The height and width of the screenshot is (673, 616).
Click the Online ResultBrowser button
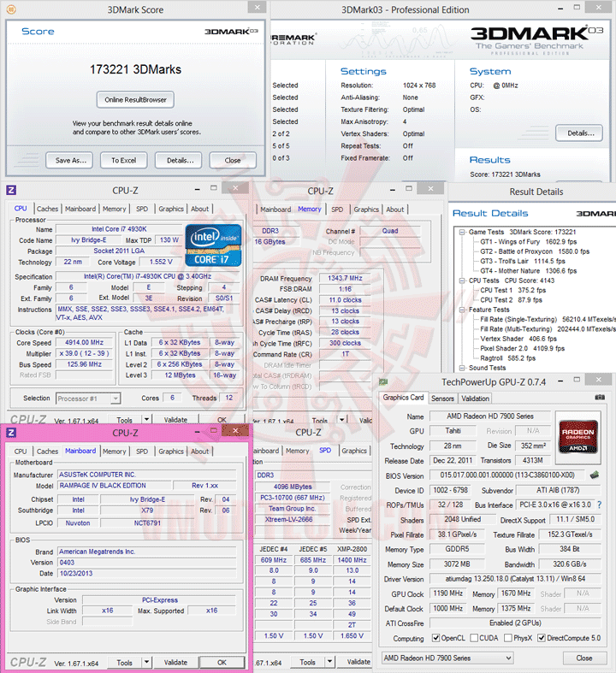point(135,100)
